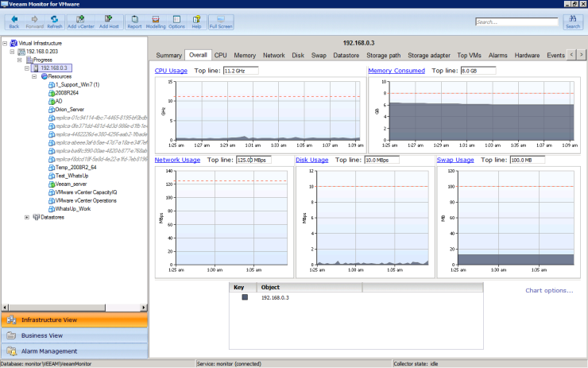Viewport: 588px width, 368px height.
Task: Expand the Datastores node
Action: pyautogui.click(x=27, y=217)
